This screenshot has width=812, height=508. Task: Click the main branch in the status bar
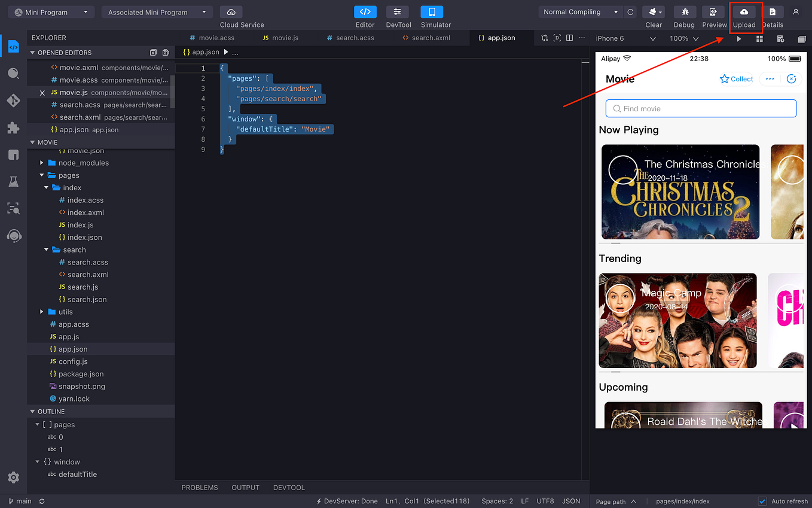pos(20,501)
